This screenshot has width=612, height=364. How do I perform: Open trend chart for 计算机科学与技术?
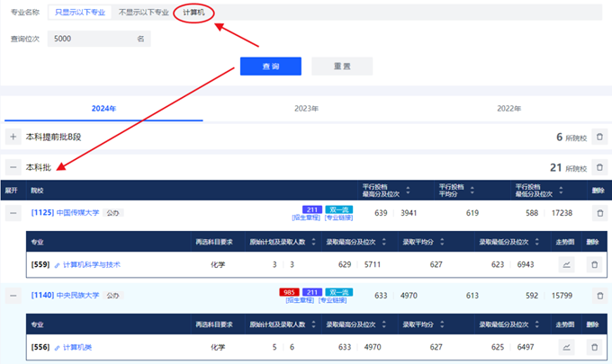[x=567, y=265]
